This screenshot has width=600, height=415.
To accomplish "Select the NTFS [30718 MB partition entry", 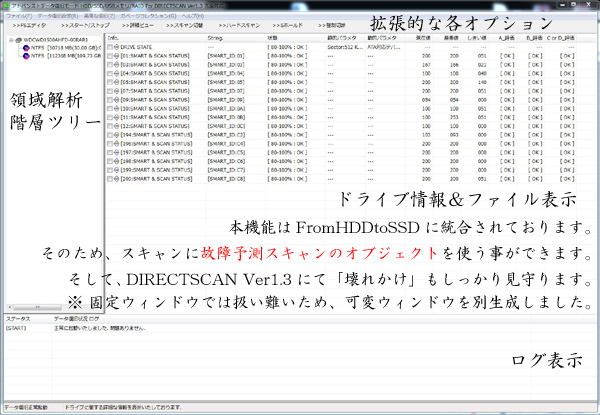I will (66, 48).
